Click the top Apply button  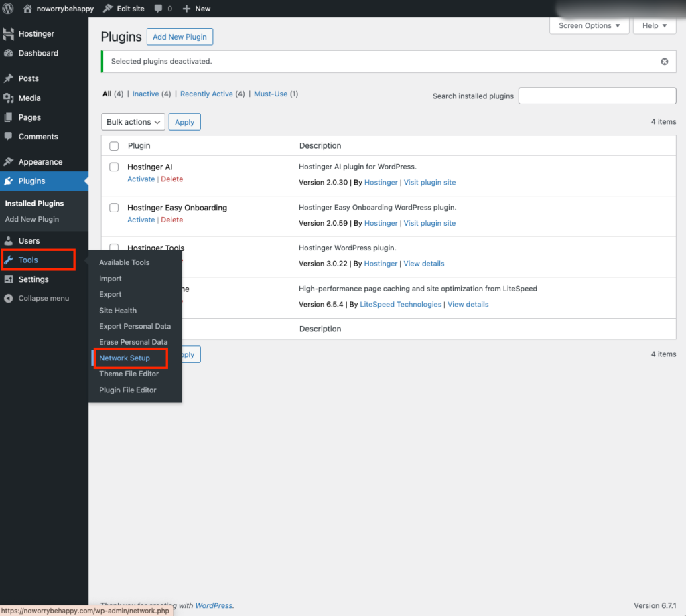pos(184,122)
